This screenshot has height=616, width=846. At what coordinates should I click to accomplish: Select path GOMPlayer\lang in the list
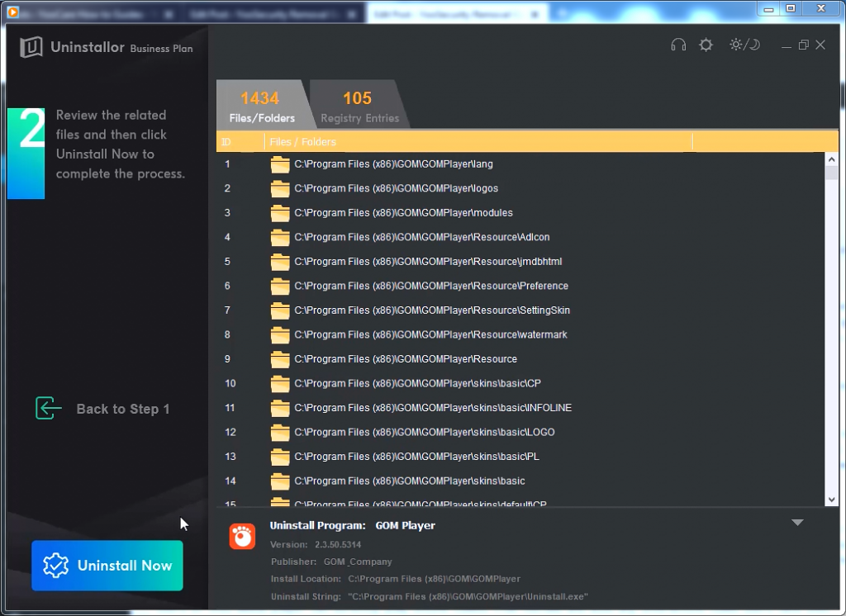pos(394,164)
